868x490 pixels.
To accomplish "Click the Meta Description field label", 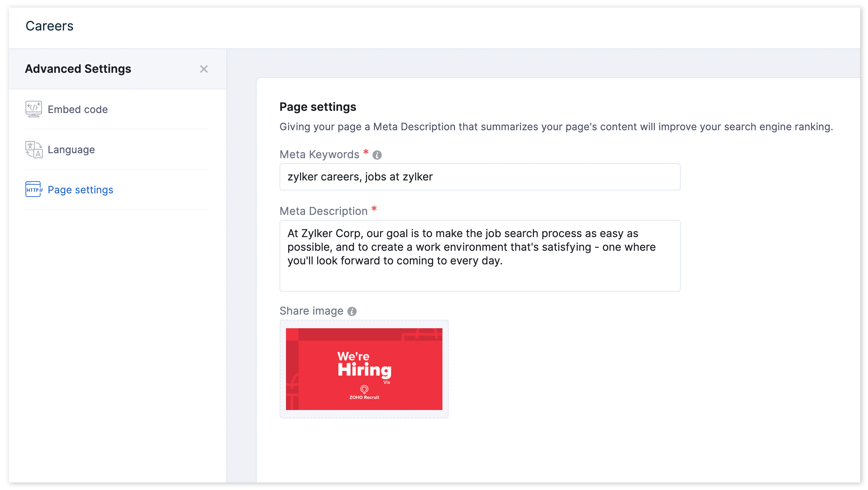I will (x=323, y=211).
